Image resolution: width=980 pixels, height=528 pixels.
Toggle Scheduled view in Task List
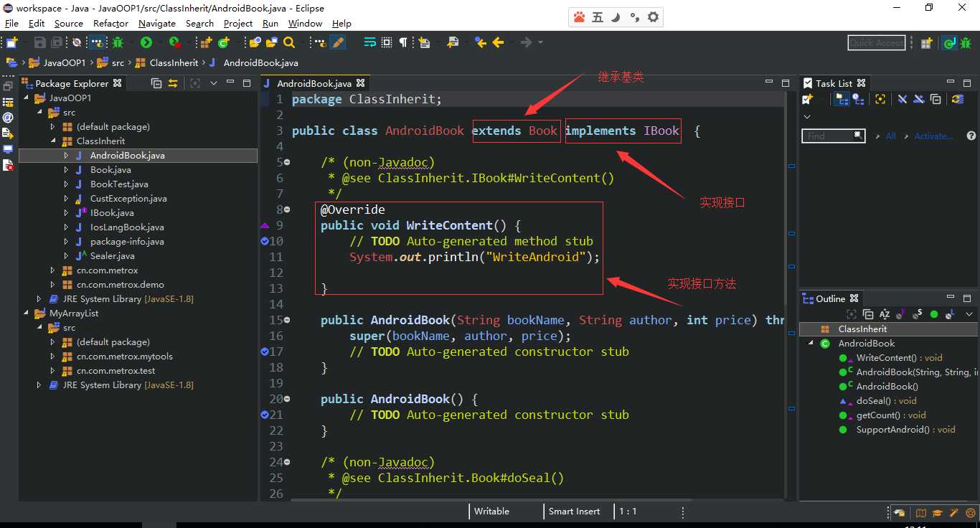point(858,99)
